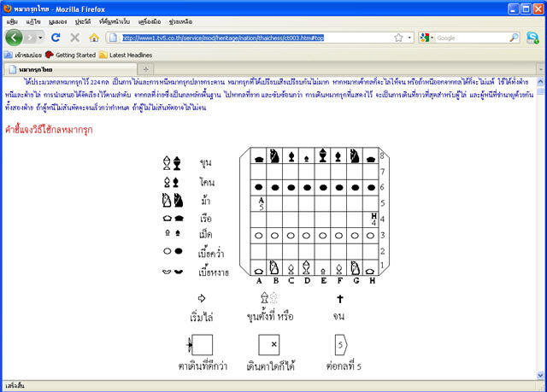
Task: Open a new tab with plus button
Action: point(146,69)
